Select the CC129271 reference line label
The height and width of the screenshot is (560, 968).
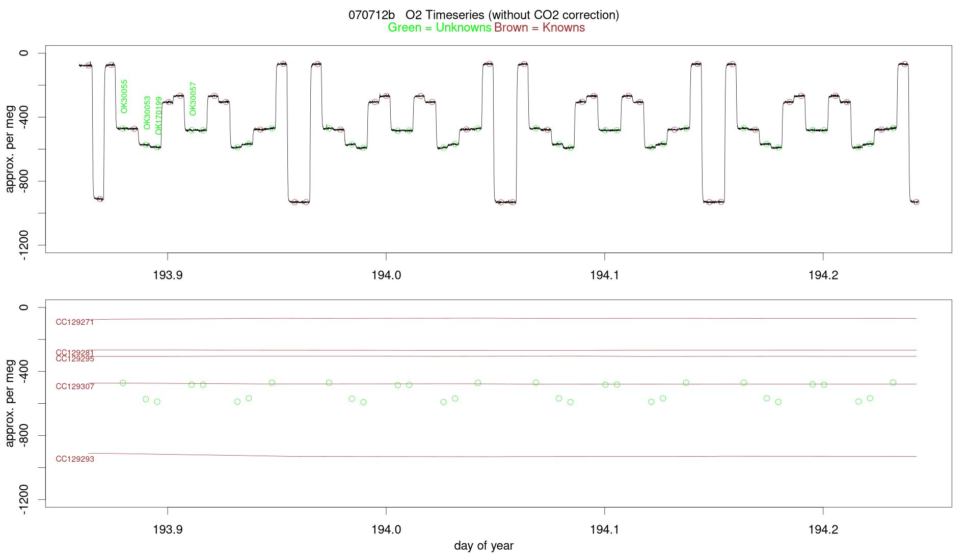pyautogui.click(x=75, y=322)
